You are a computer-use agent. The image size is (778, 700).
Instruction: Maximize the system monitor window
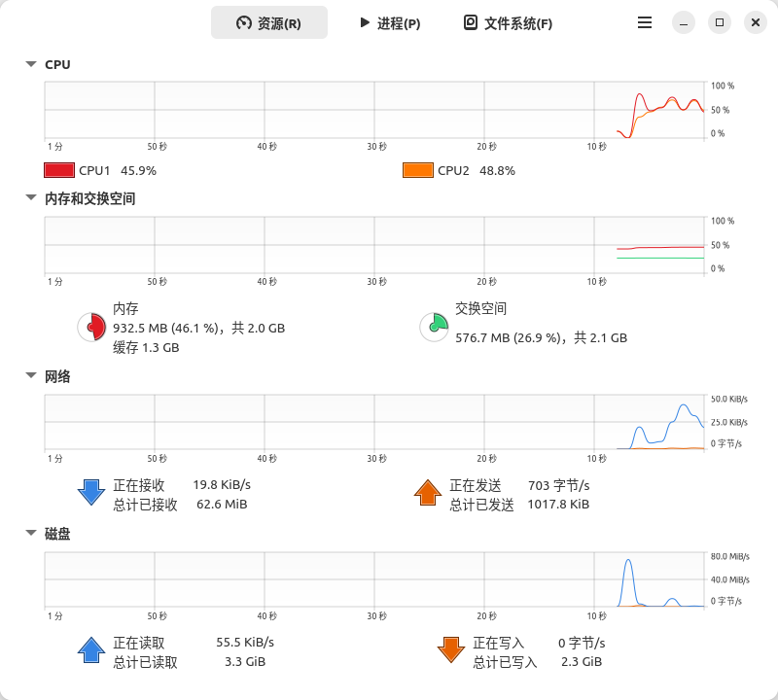[x=720, y=22]
